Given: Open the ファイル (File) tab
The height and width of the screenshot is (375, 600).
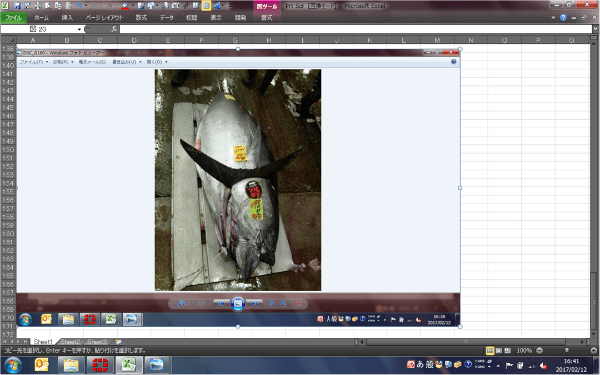Looking at the screenshot, I should (14, 18).
